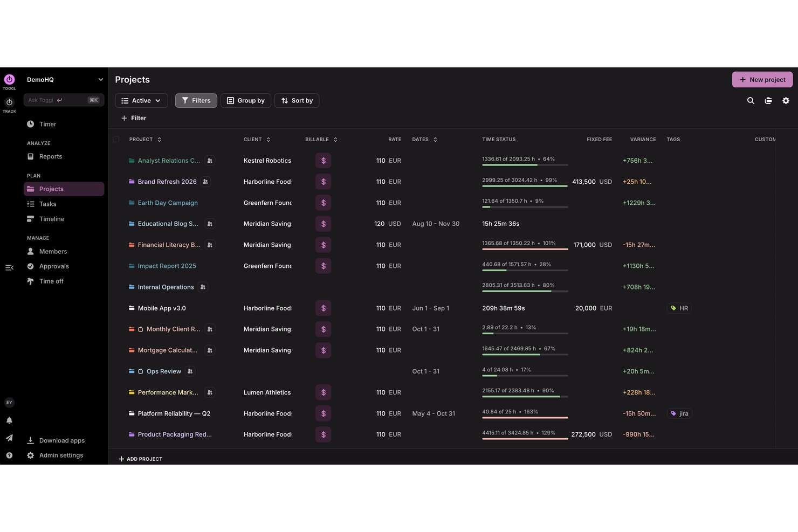The width and height of the screenshot is (798, 532).
Task: Open notifications bell in the sidebar
Action: 9,420
